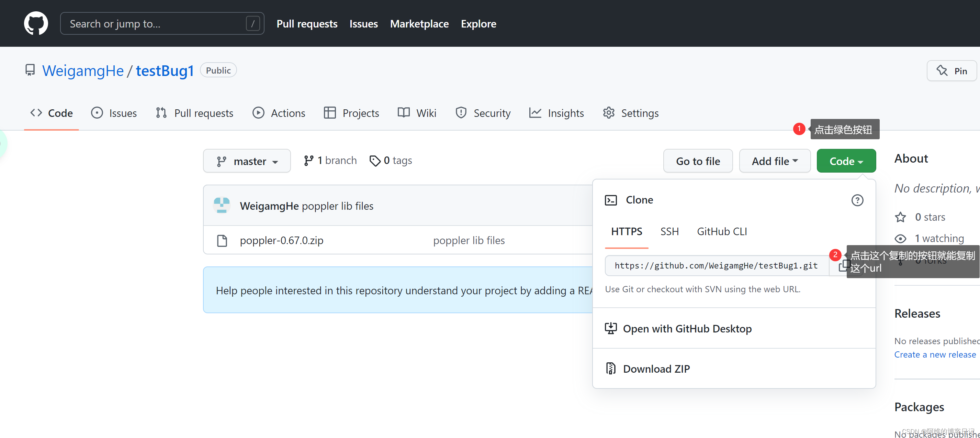Click the About heading
The height and width of the screenshot is (438, 980).
tap(911, 158)
